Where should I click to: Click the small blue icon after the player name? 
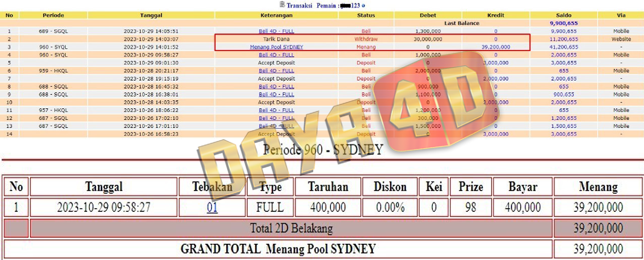pyautogui.click(x=363, y=6)
